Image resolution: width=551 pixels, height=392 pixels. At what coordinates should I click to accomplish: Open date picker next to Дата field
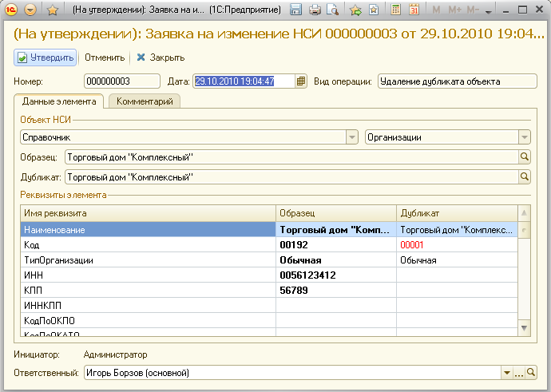(x=301, y=81)
